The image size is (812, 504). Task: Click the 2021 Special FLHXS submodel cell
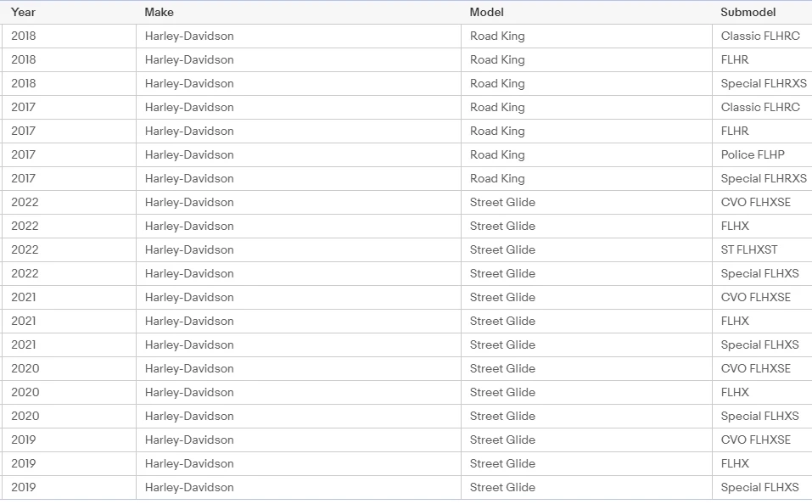[762, 345]
